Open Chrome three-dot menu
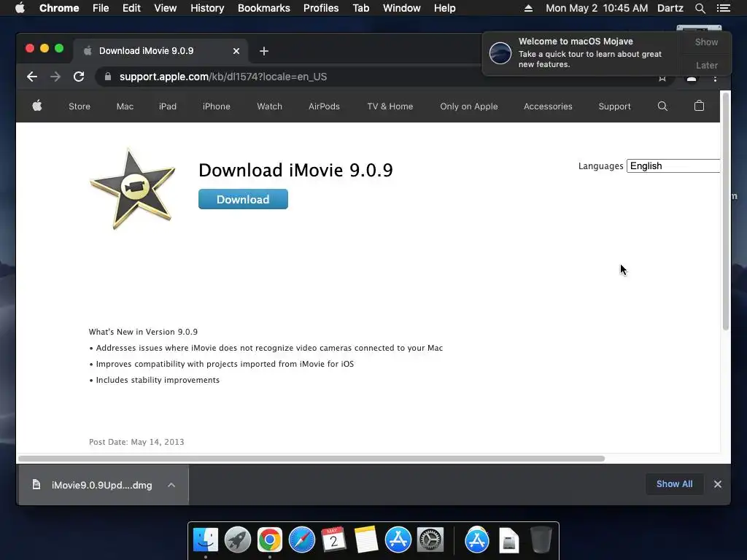The height and width of the screenshot is (560, 747). 715,79
